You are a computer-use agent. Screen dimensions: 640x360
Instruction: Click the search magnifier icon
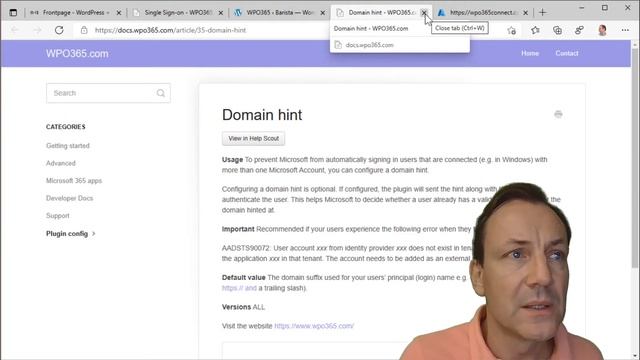coord(161,93)
